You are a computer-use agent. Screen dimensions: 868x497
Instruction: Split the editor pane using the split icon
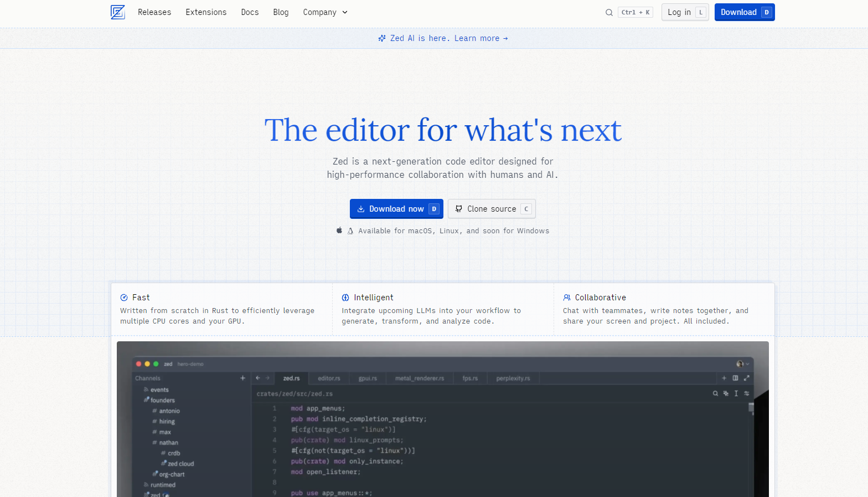(x=735, y=378)
